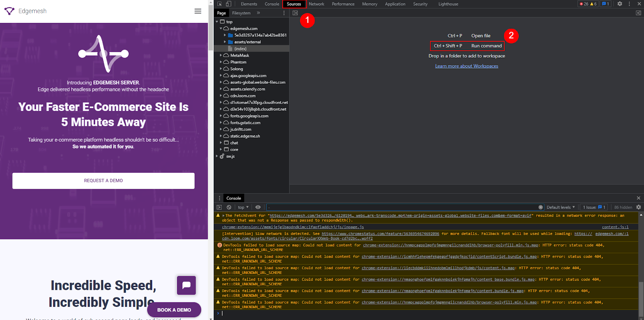Open Learn more about Workspaces link

pyautogui.click(x=466, y=66)
